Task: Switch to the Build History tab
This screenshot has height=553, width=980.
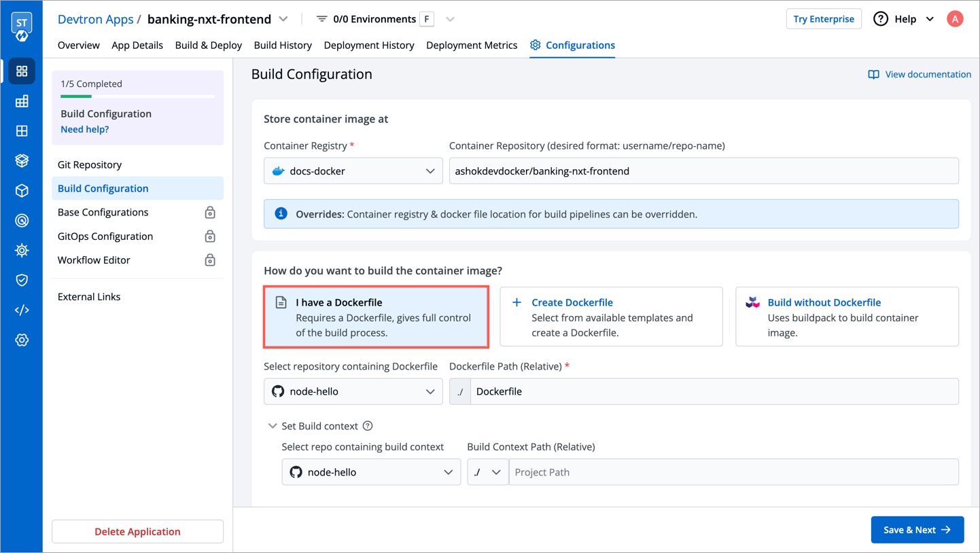Action: click(x=283, y=45)
